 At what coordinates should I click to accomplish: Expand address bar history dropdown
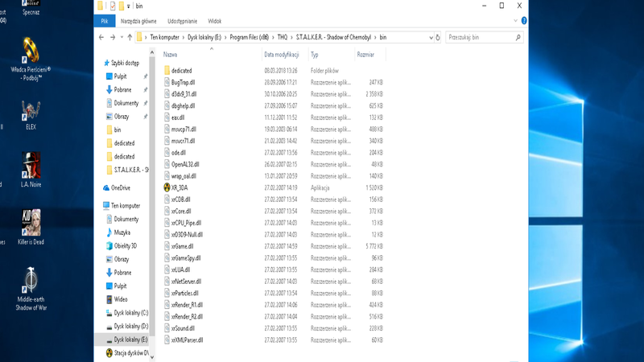pos(431,37)
